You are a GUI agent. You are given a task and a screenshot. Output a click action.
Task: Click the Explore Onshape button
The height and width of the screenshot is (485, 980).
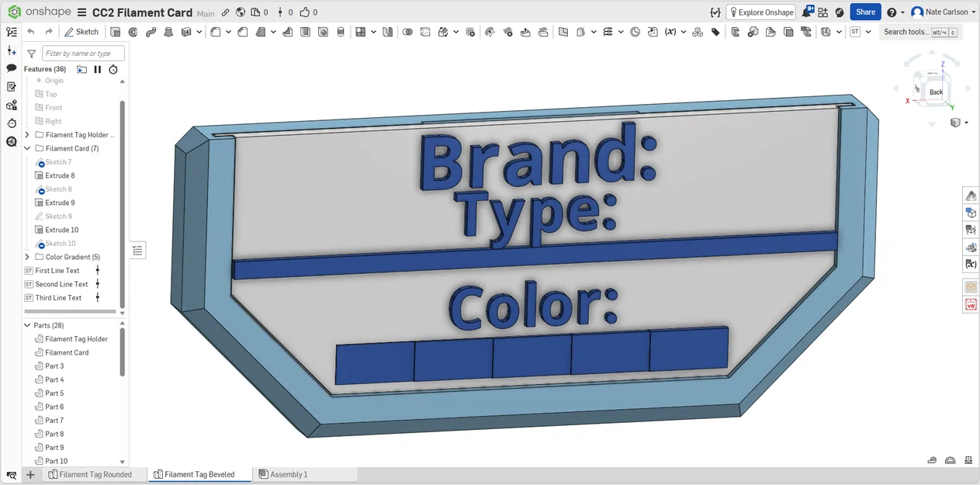760,12
